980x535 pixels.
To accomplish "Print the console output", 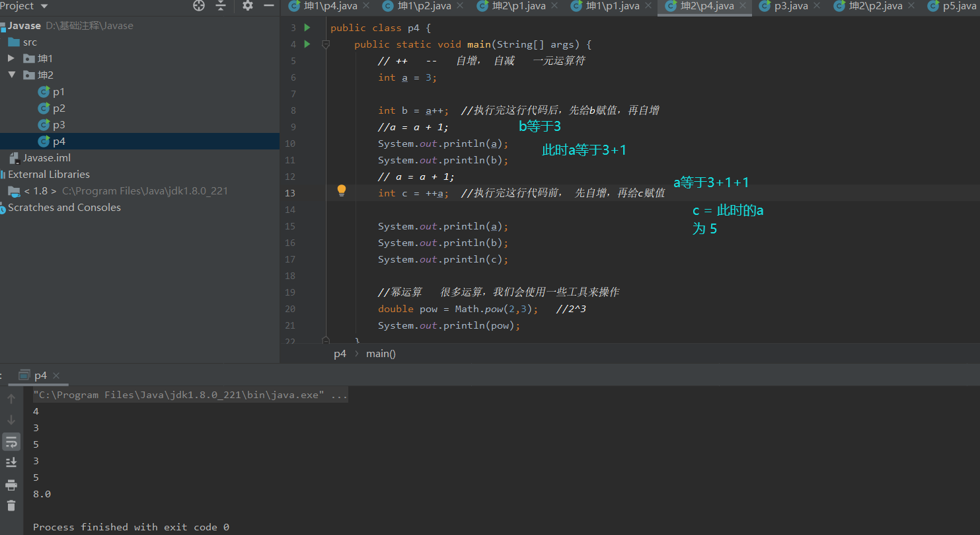I will [x=11, y=485].
